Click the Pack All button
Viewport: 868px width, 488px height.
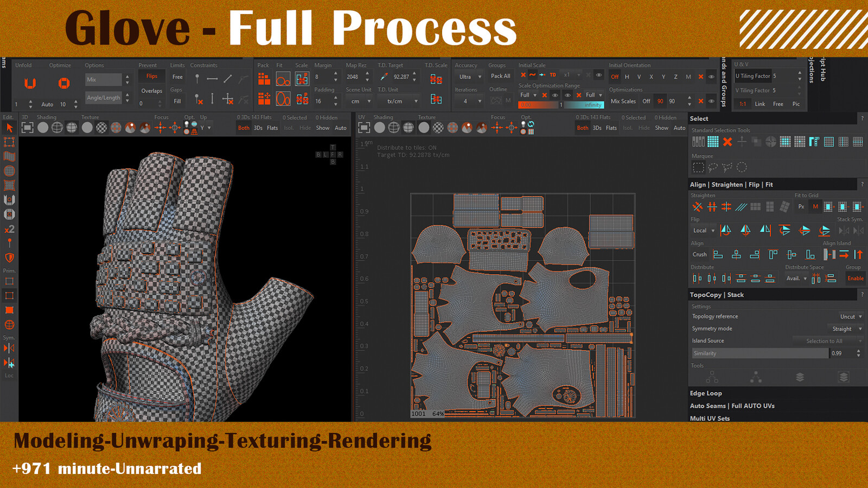pos(500,76)
